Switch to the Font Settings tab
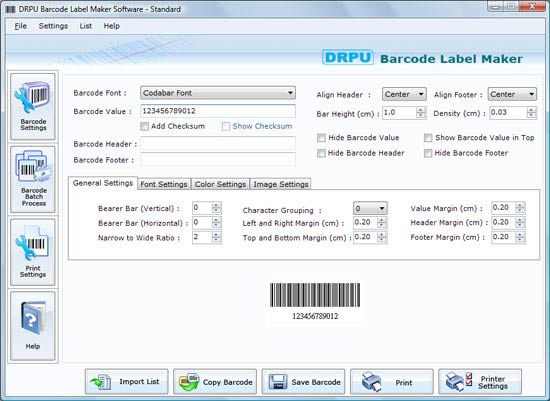This screenshot has height=401, width=550. [164, 184]
